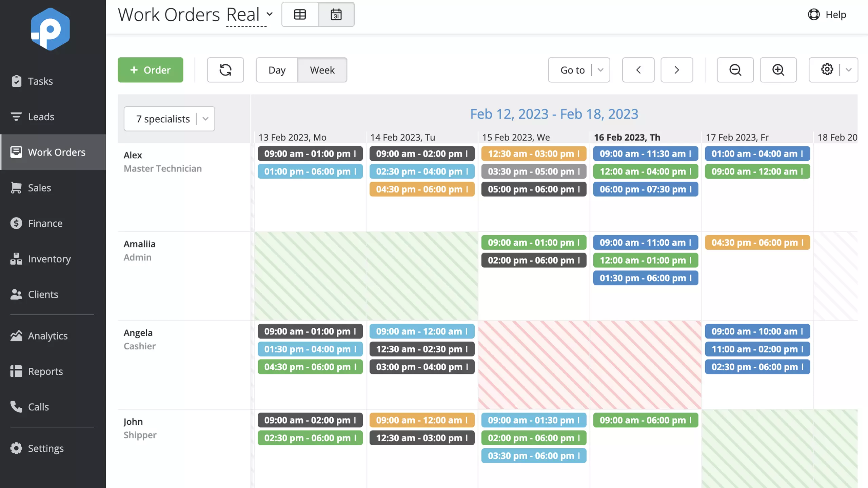Click the zoom out magnifier icon
868x488 pixels.
734,70
